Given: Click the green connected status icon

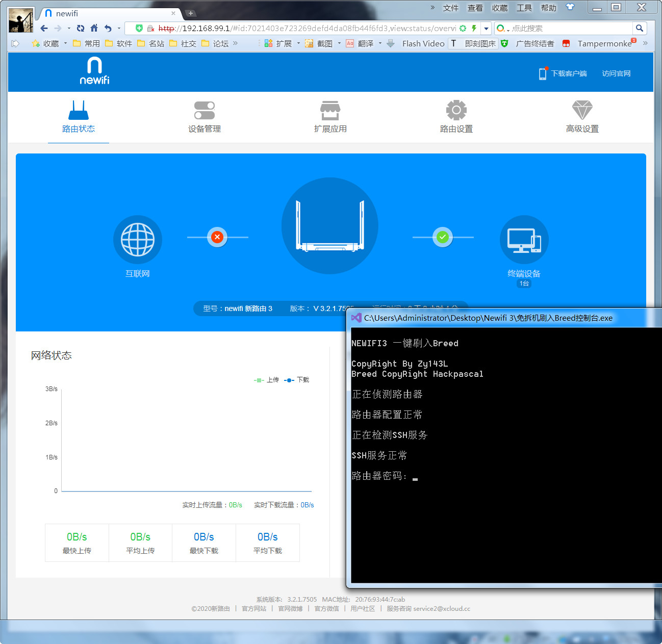Looking at the screenshot, I should tap(443, 237).
